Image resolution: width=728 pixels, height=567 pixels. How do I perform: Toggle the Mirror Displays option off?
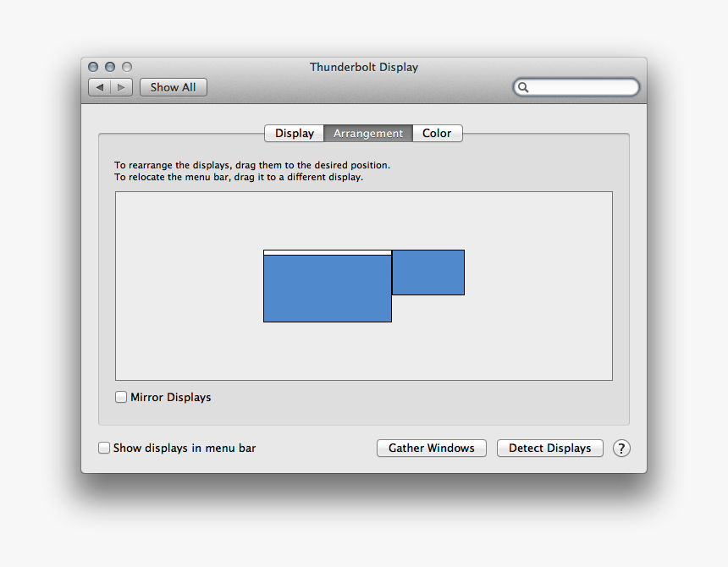[121, 396]
